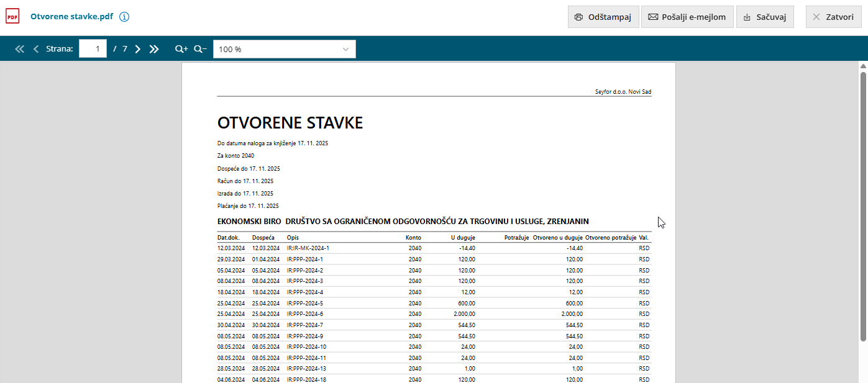The width and height of the screenshot is (868, 383).
Task: Go to the next page arrow
Action: tap(137, 49)
